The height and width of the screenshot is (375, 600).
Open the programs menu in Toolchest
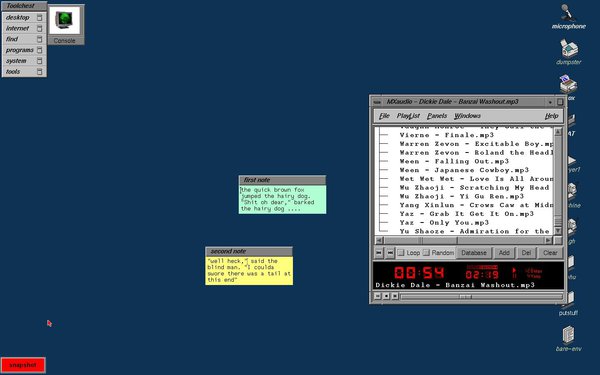click(24, 50)
